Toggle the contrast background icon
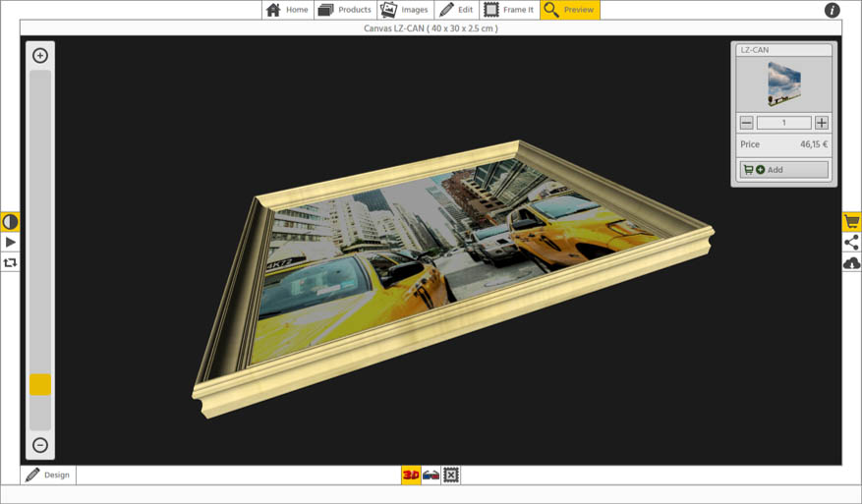 [x=10, y=221]
